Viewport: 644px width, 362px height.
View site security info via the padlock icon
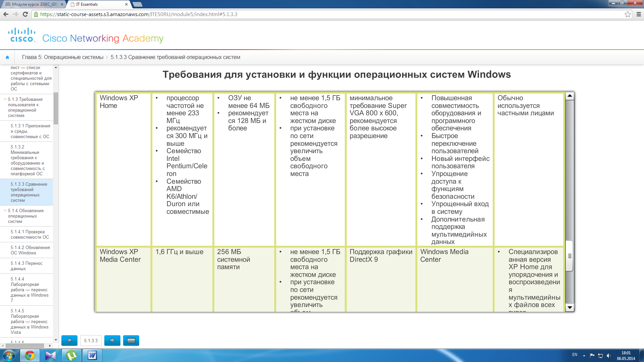[36, 14]
